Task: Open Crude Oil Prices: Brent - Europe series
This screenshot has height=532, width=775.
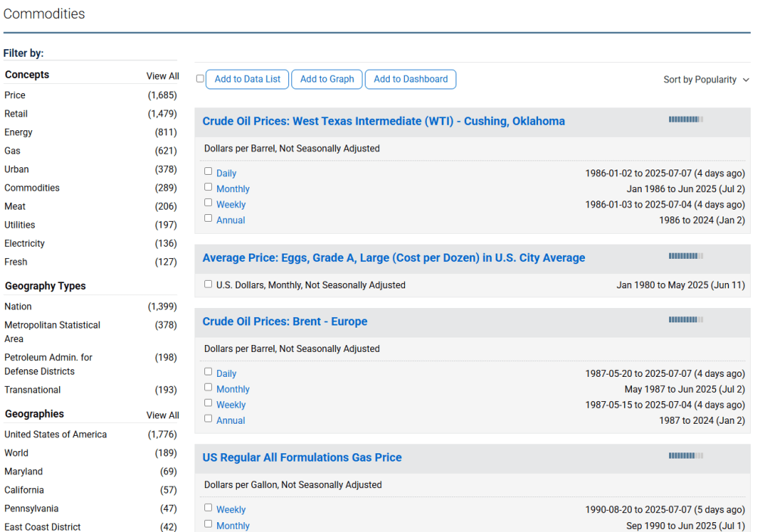Action: 285,322
